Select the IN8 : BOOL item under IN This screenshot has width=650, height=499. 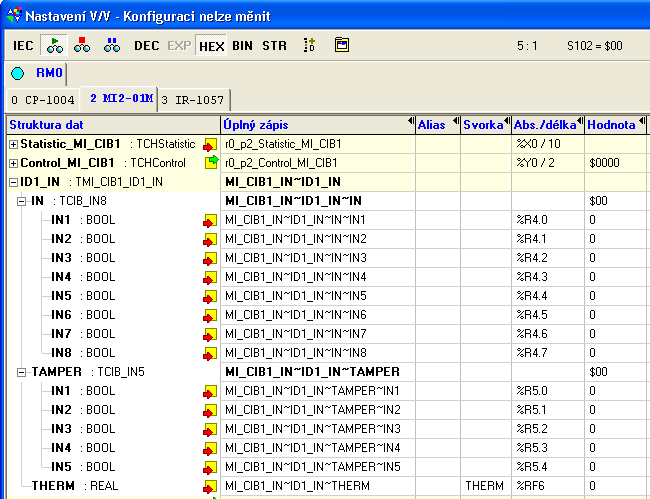tap(83, 353)
